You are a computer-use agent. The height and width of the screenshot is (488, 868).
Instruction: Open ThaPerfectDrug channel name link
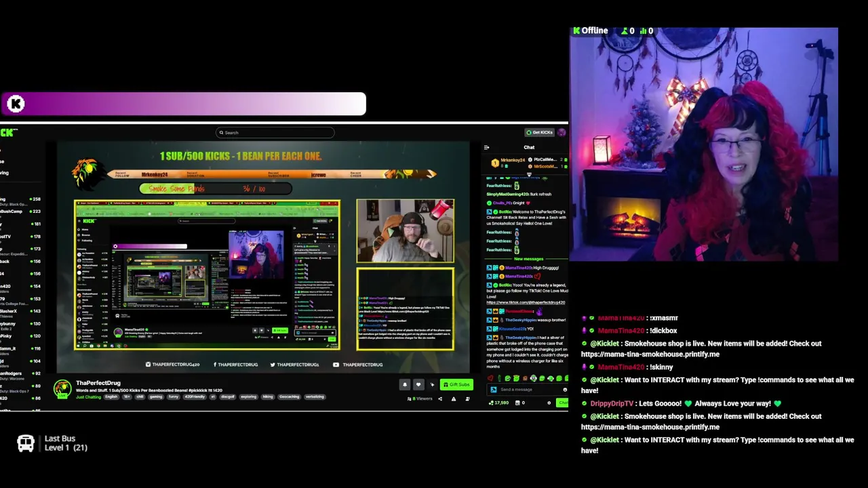98,383
